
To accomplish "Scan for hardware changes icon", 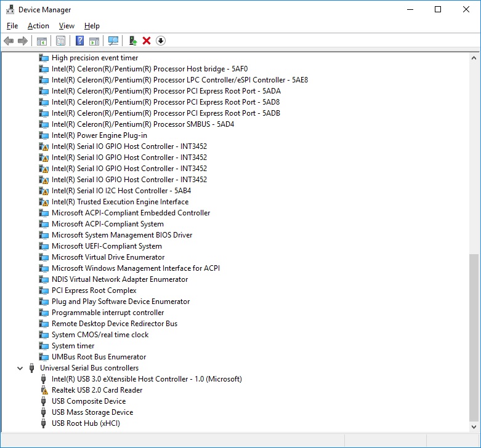I will [x=113, y=41].
